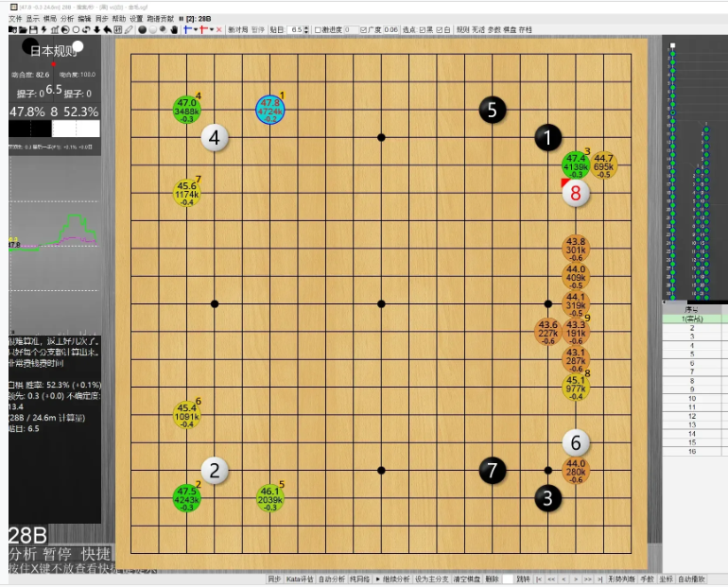
Task: Open the blue marker dropdown arrow
Action: [195, 30]
